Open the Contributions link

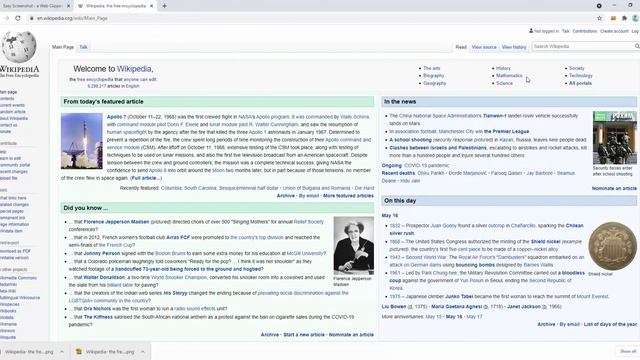point(584,31)
